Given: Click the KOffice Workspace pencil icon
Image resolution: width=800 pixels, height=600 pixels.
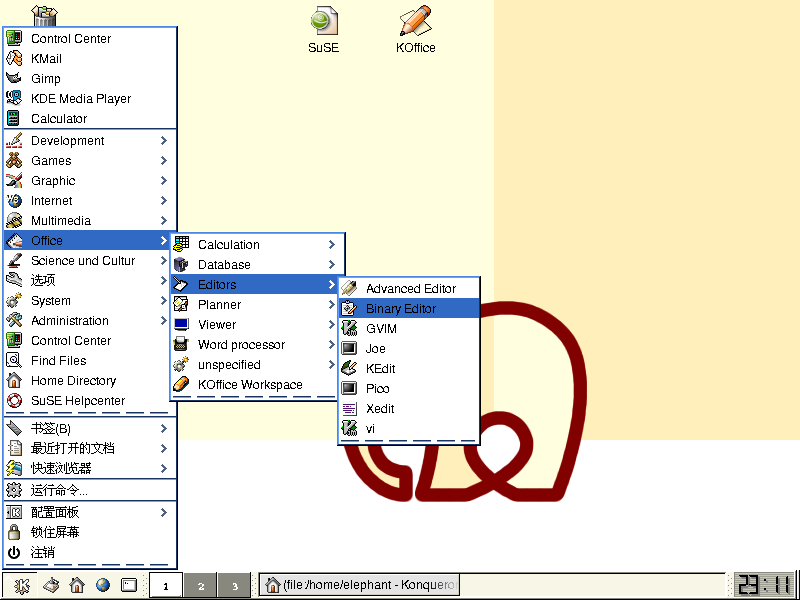Looking at the screenshot, I should (181, 384).
